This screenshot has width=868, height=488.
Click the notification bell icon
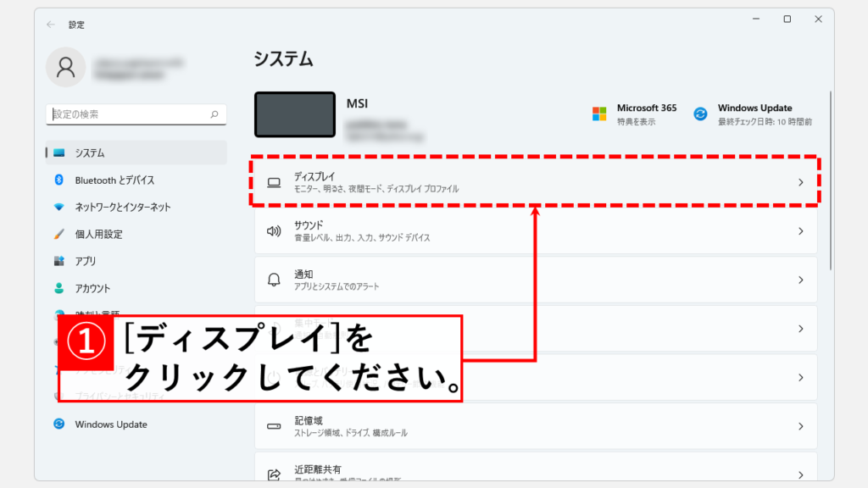(274, 280)
